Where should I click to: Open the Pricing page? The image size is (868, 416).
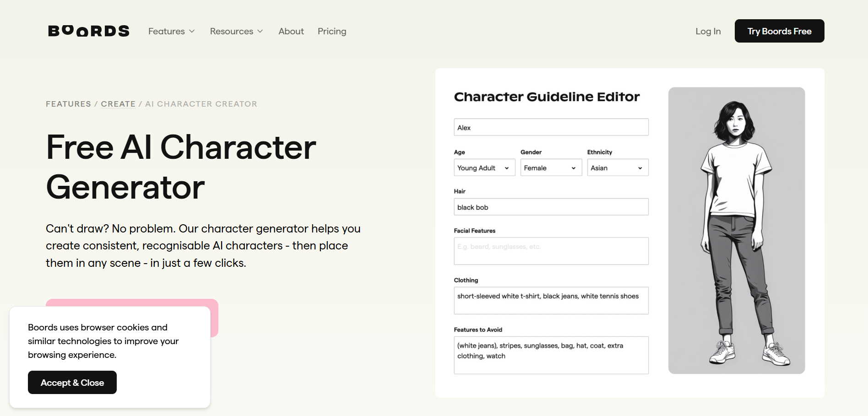pyautogui.click(x=332, y=31)
